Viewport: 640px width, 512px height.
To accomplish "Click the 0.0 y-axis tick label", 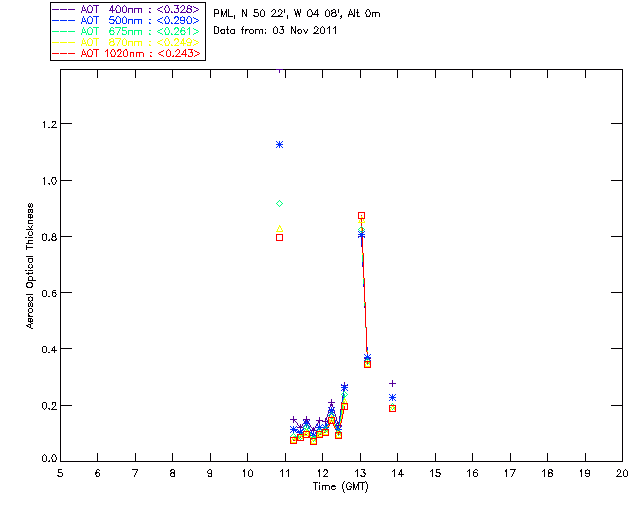I will pos(49,459).
